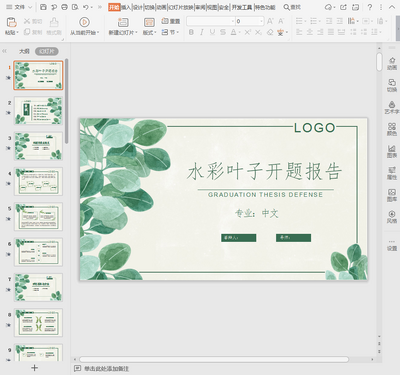Expand more quick access tools chevron

coord(100,7)
